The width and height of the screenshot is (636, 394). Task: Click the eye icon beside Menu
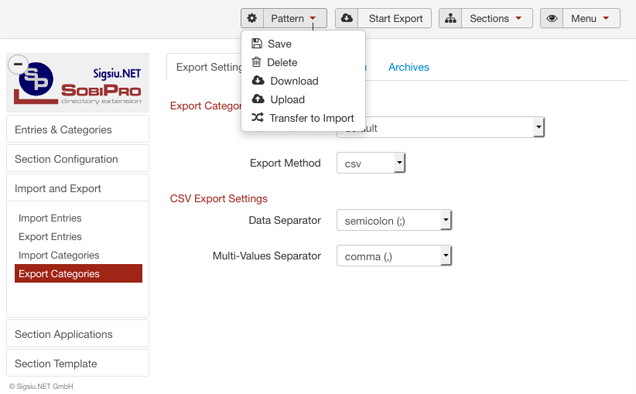click(x=552, y=18)
